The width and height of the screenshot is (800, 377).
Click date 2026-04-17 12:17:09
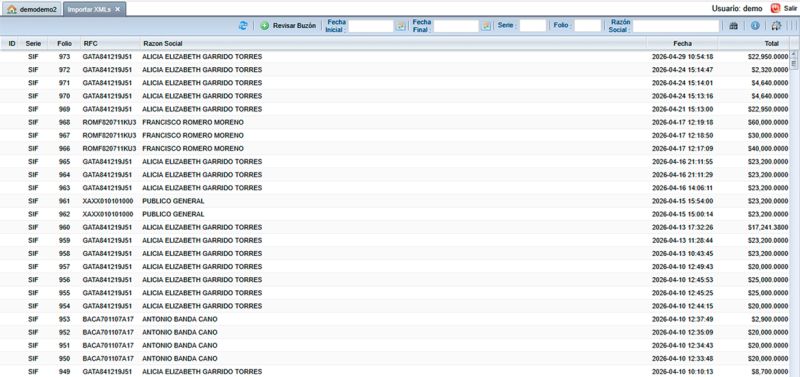click(x=682, y=148)
